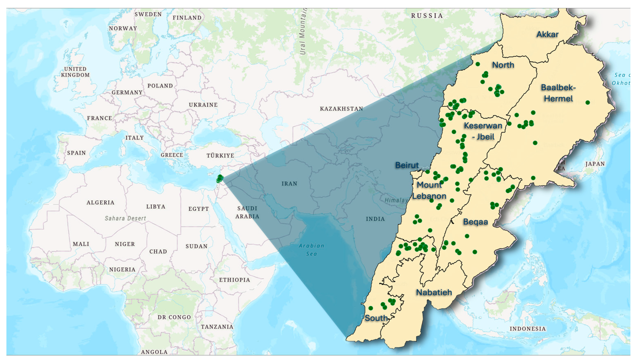Click the IRAN country label

pyautogui.click(x=289, y=184)
